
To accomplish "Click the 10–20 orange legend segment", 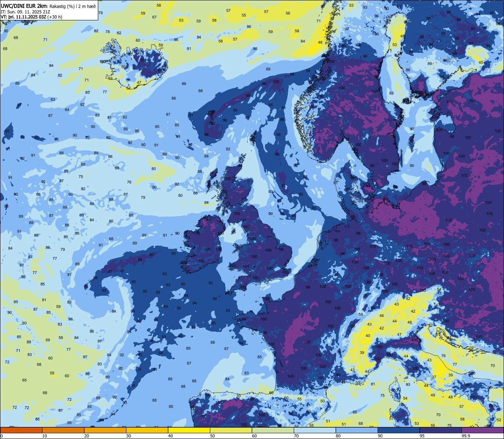I will point(63,430).
